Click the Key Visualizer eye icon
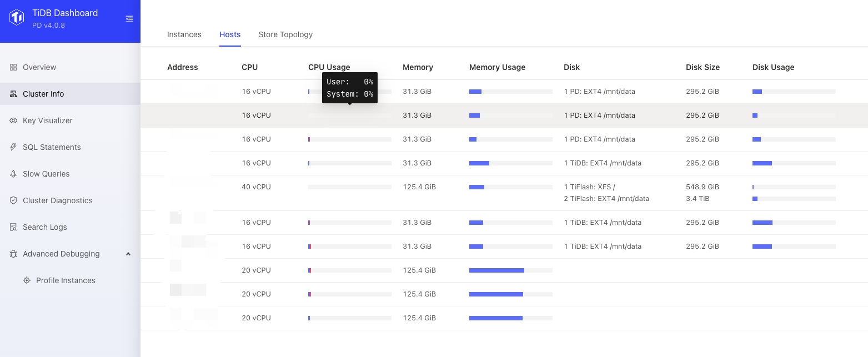This screenshot has height=357, width=868. click(x=13, y=120)
